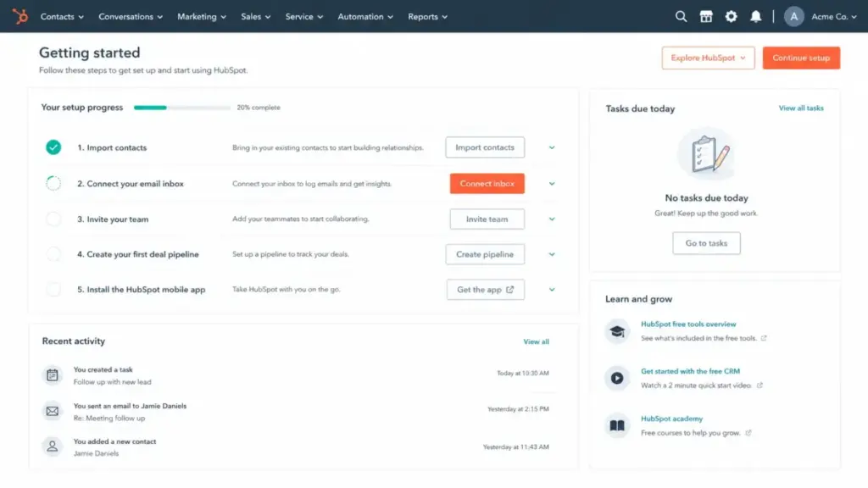The image size is (868, 488).
Task: Click the 'Yesterday at 2:15 PM' timestamp
Action: click(518, 409)
